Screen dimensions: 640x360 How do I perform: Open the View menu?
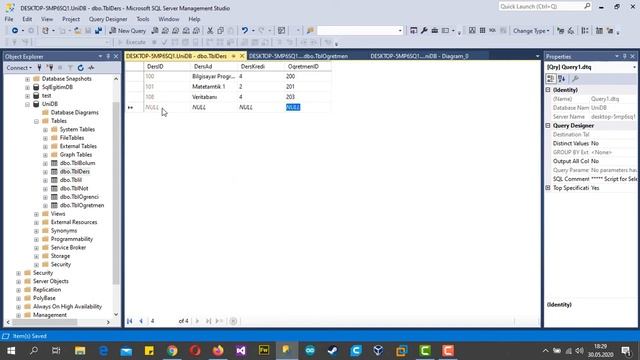tap(47, 19)
